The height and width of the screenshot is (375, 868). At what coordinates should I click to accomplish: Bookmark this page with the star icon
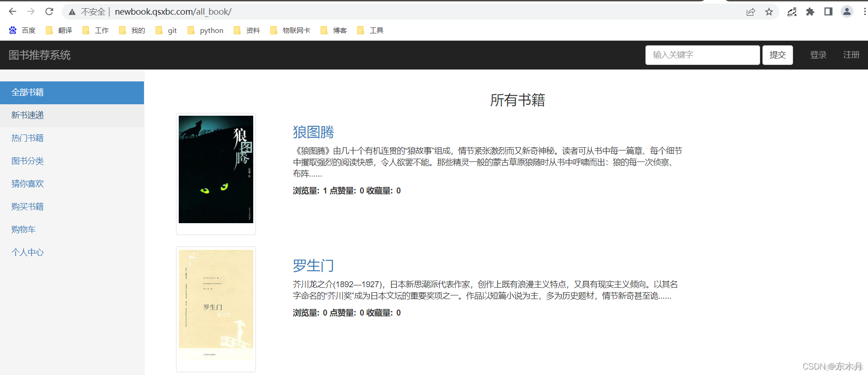(769, 12)
